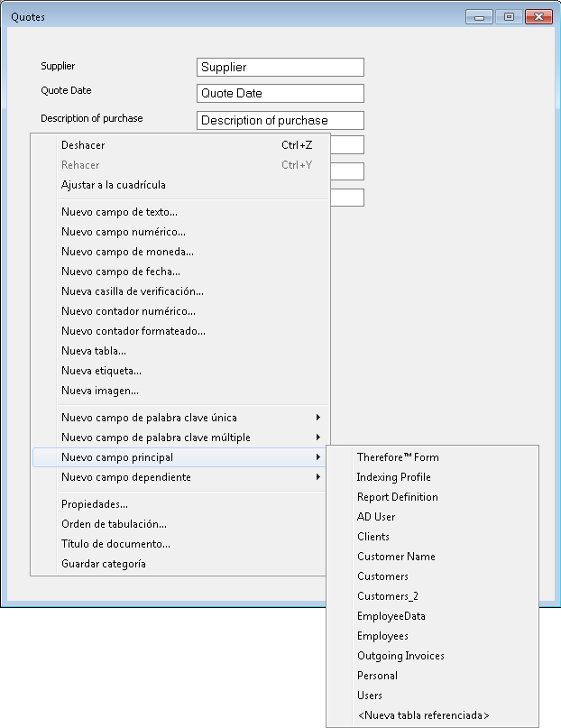
Task: Choose Report Definition entry
Action: click(432, 497)
